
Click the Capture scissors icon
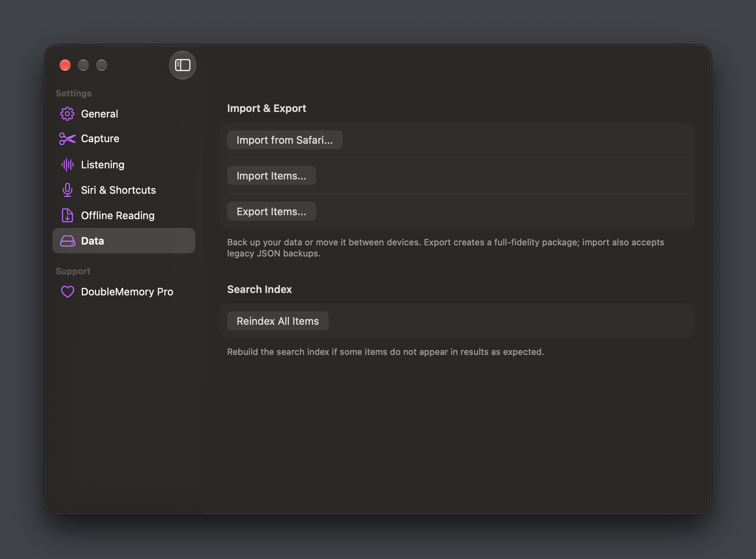(x=67, y=139)
